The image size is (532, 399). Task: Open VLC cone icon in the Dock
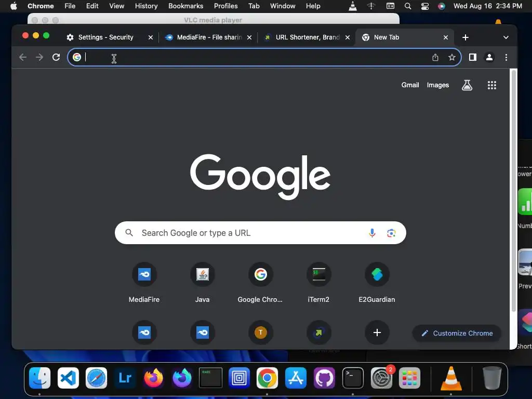[x=451, y=378]
